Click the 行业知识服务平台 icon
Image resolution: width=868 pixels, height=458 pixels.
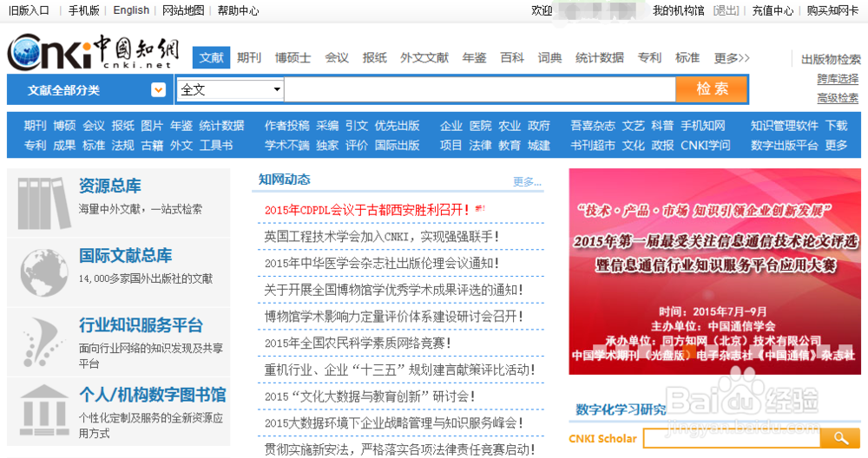pos(43,342)
